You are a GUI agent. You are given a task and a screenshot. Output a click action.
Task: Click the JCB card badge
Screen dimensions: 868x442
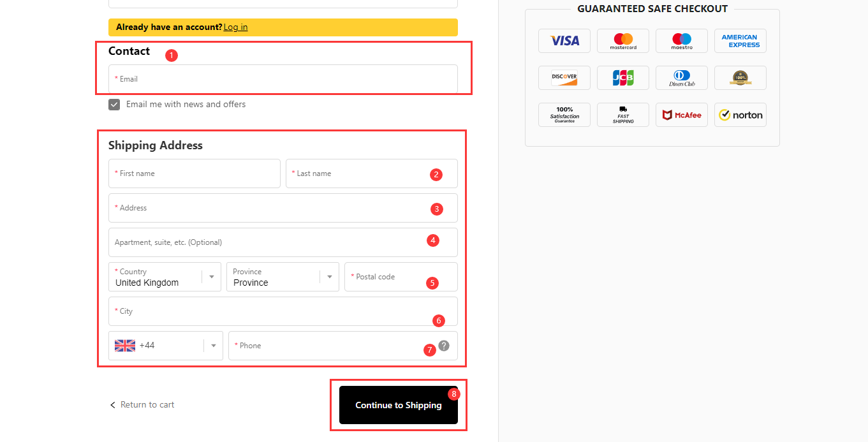coord(622,78)
